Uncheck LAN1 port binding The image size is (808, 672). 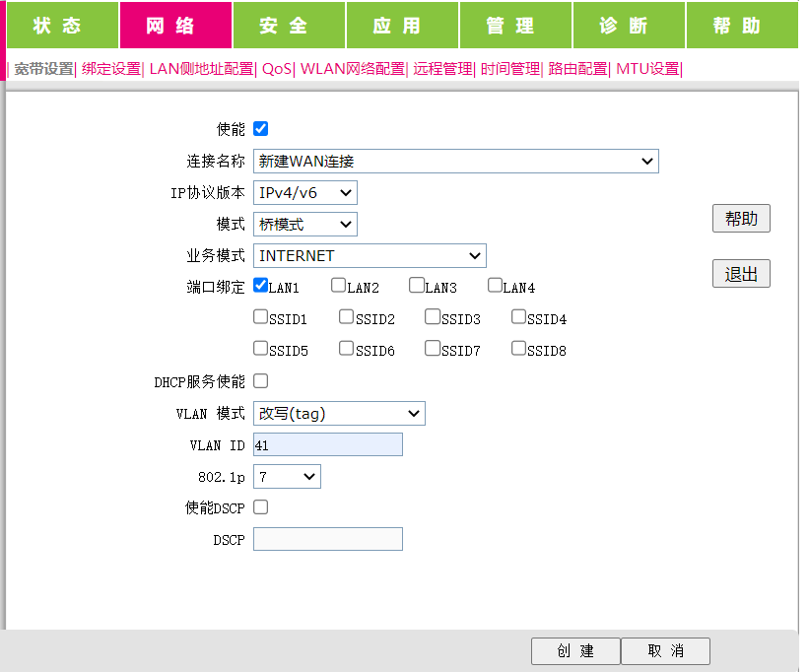coord(261,285)
